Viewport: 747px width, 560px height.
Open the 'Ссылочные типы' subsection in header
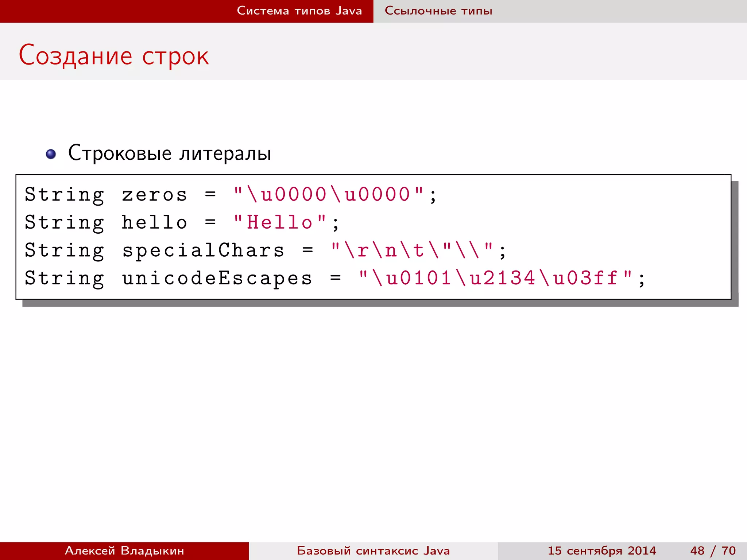click(438, 11)
